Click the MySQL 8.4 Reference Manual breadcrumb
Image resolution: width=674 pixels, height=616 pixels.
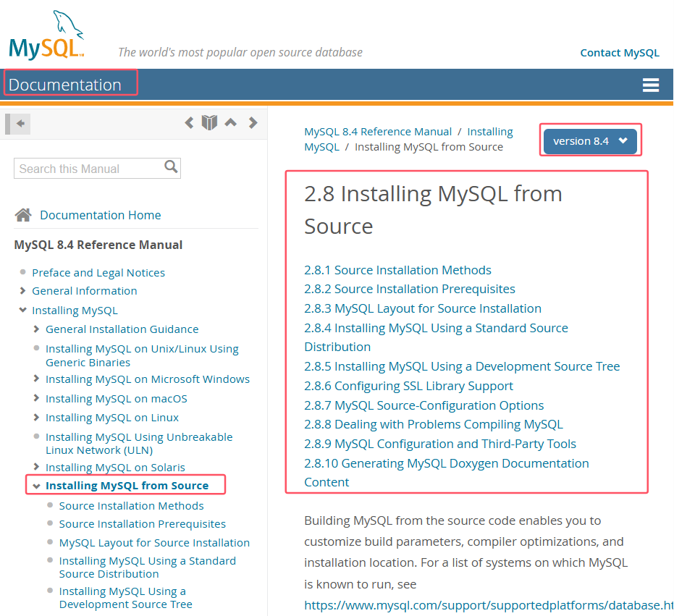[378, 132]
